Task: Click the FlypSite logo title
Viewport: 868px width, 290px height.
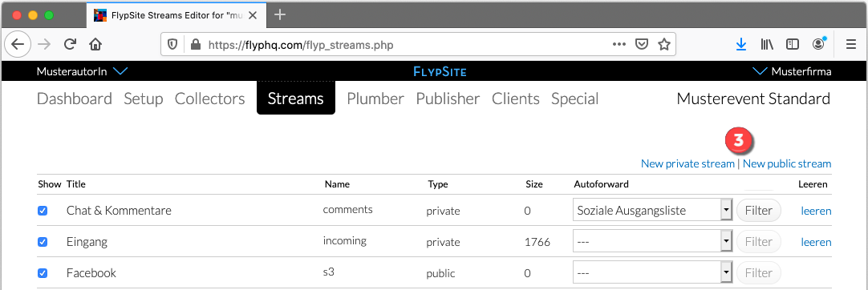Action: (x=440, y=72)
